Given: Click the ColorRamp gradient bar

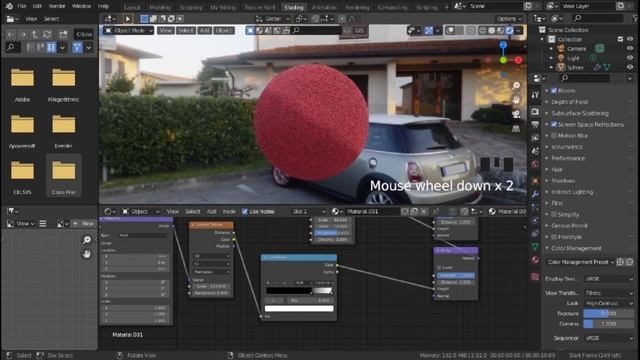Looking at the screenshot, I should [x=299, y=291].
